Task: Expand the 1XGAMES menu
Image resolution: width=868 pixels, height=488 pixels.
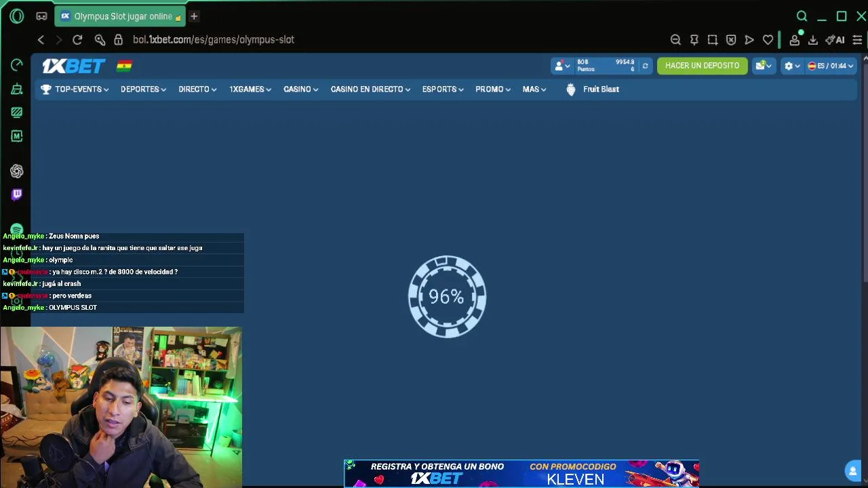Action: point(250,89)
